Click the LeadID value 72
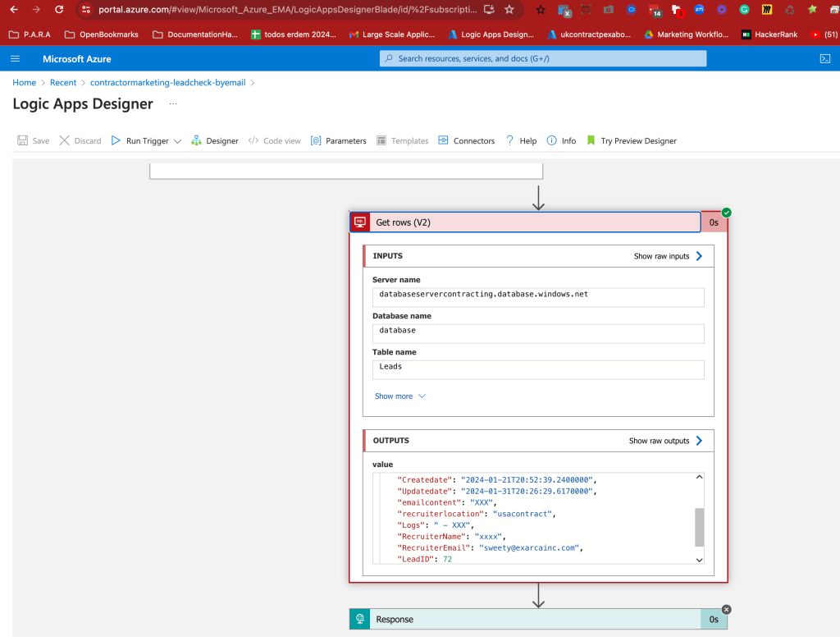Screen dimensions: 840x641 coord(447,559)
